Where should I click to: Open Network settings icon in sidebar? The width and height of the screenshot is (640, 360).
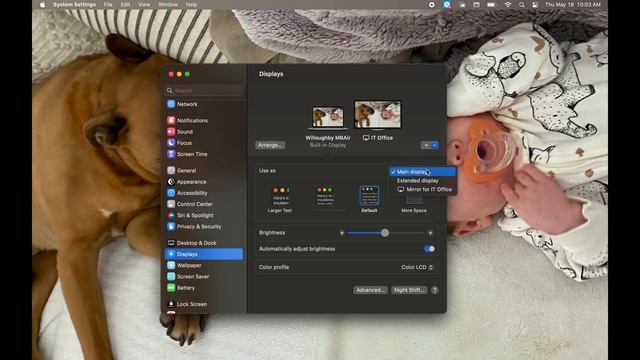pos(171,104)
